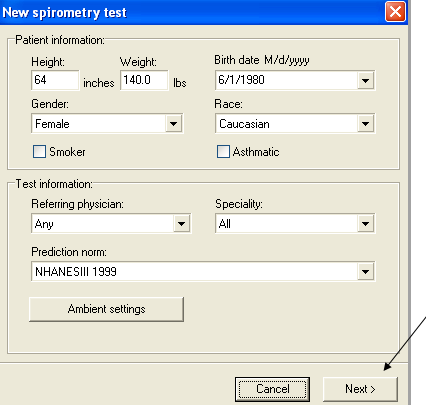
Task: Click the Birth date field showing 6/1/1980
Action: coord(295,80)
